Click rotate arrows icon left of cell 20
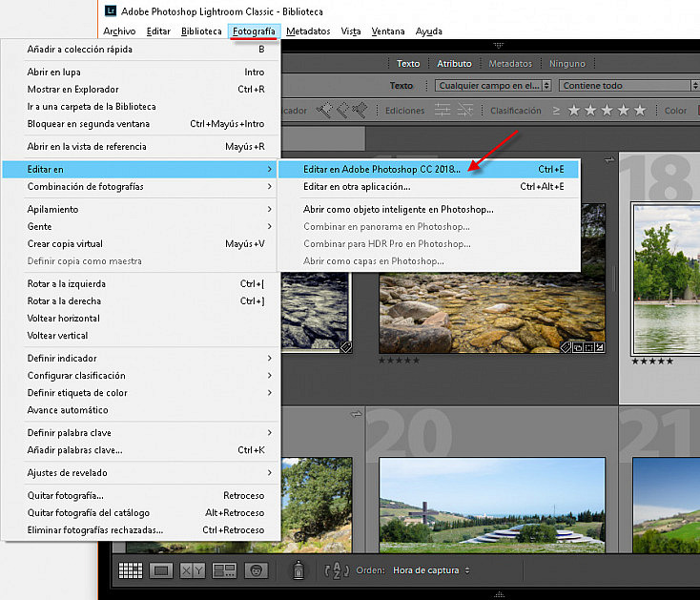700x600 pixels. click(x=357, y=414)
